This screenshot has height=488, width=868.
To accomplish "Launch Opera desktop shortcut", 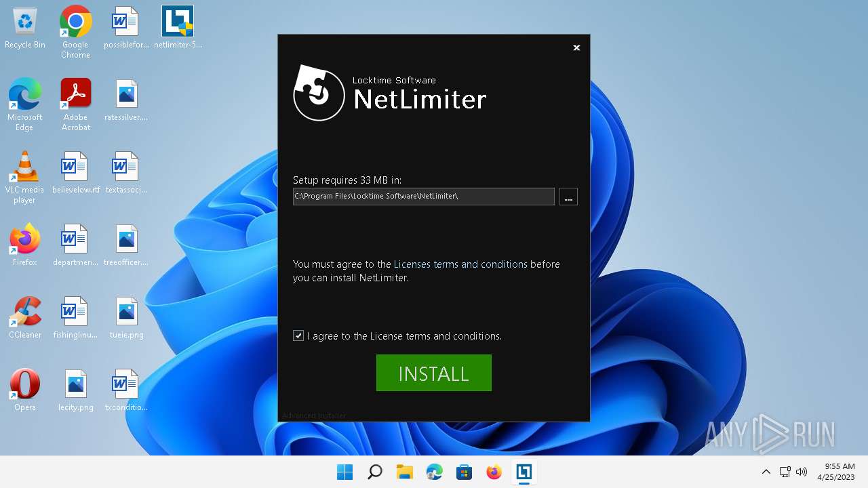I will [x=25, y=391].
